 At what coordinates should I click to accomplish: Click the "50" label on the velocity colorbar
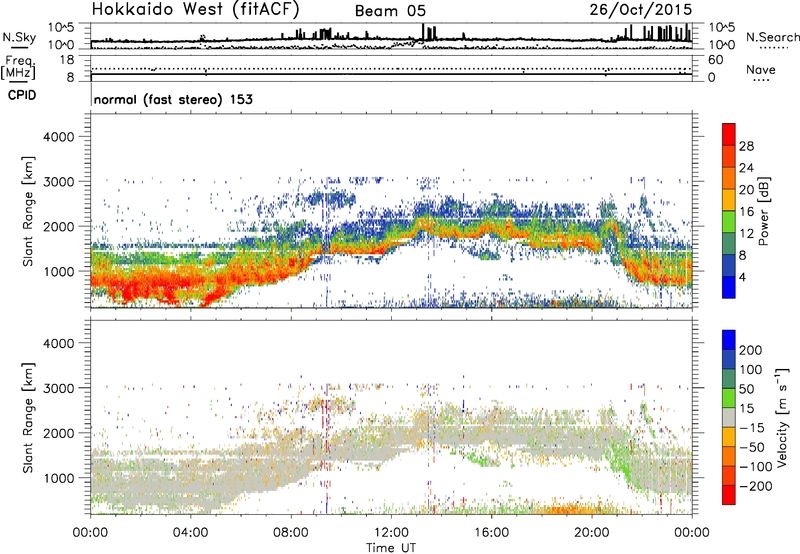746,389
